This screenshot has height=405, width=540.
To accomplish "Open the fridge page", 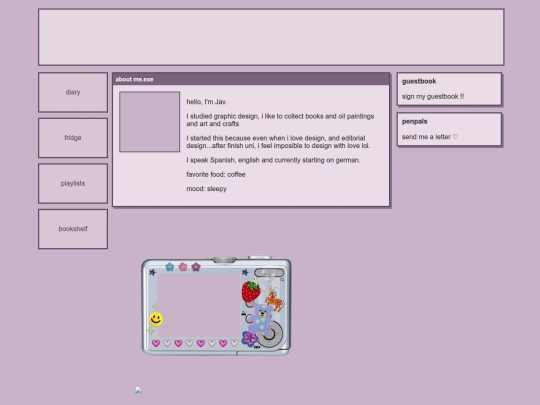I will click(x=73, y=138).
